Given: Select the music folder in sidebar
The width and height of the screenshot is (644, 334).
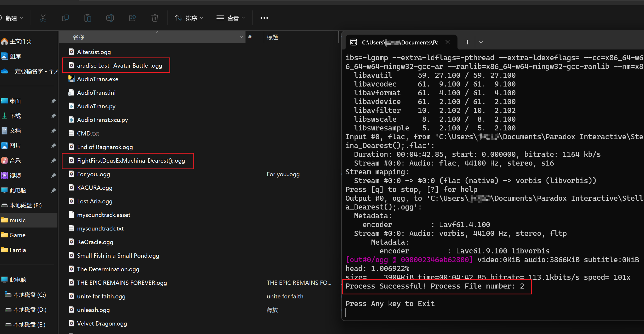Looking at the screenshot, I should pos(18,220).
